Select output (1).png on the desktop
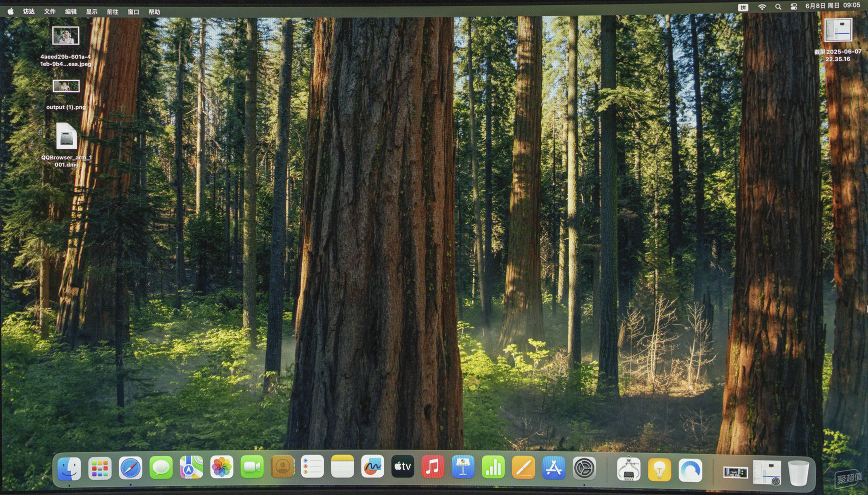The height and width of the screenshot is (495, 868). point(66,95)
